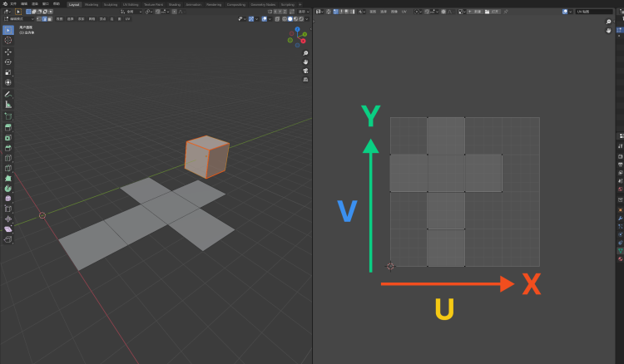
Task: Toggle UV sync selection in UV editor
Action: pyautogui.click(x=329, y=12)
